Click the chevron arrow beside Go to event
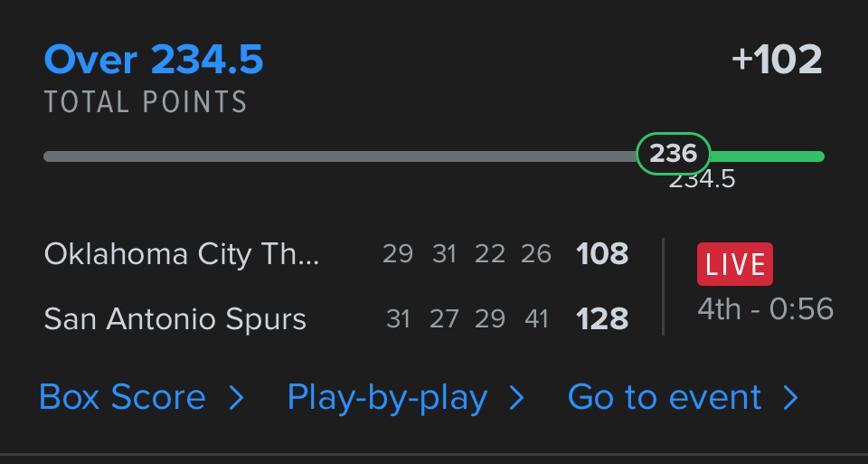 pyautogui.click(x=790, y=398)
